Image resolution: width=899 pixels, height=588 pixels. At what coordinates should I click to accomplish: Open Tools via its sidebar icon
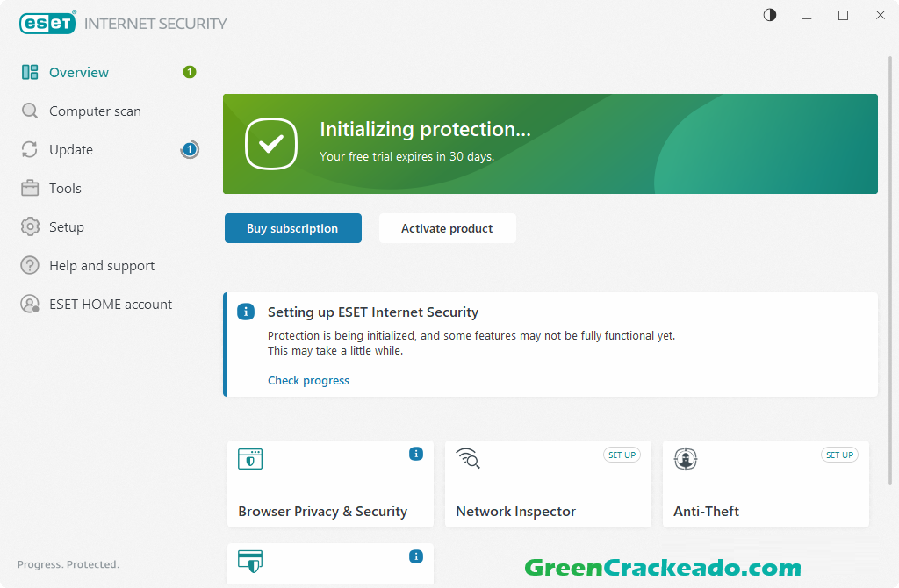[29, 188]
